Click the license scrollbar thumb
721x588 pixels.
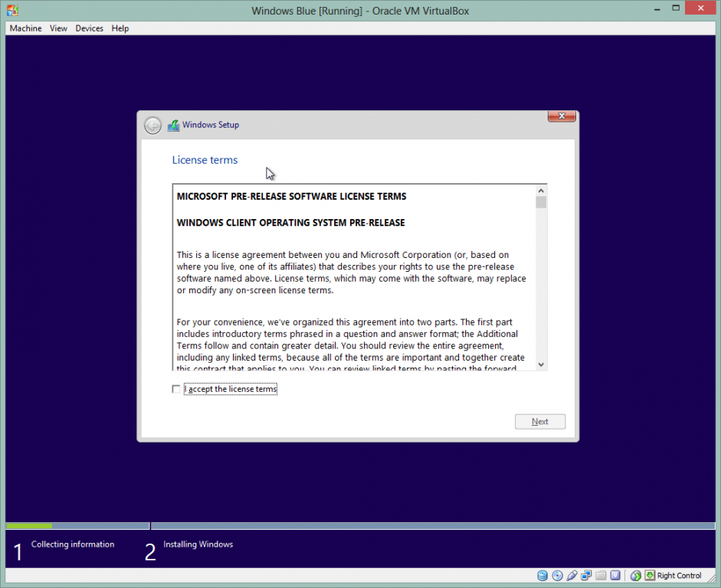pyautogui.click(x=541, y=202)
